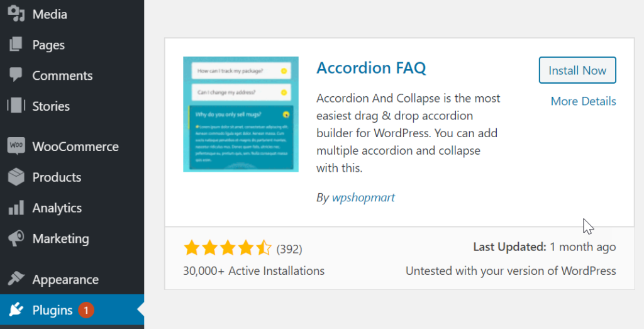Open the WooCommerce menu item
644x329 pixels.
click(x=75, y=147)
